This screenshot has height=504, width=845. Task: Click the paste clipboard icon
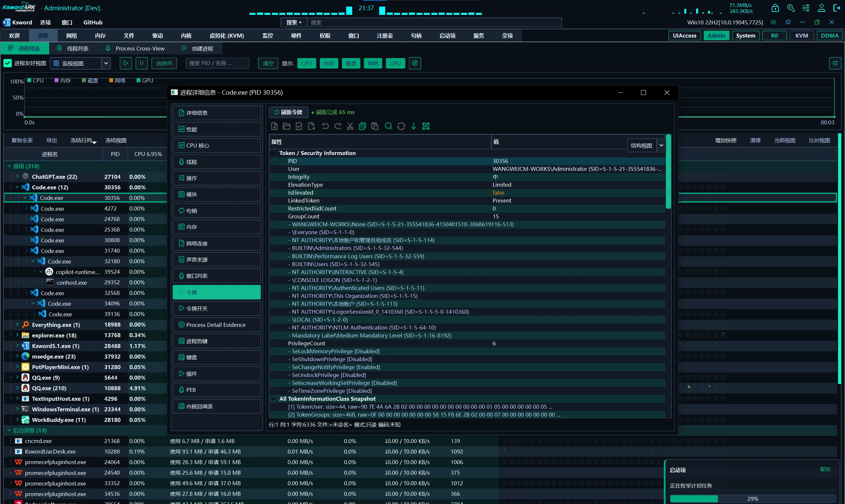click(375, 126)
